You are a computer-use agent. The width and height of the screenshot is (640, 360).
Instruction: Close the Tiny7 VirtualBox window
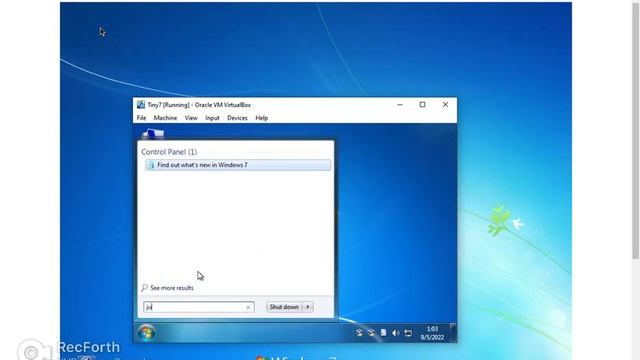click(445, 105)
